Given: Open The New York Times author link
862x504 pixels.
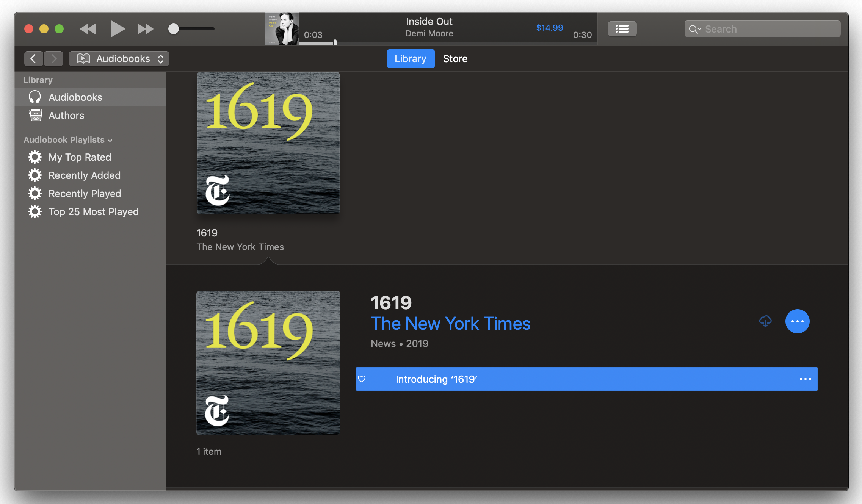Looking at the screenshot, I should click(x=450, y=324).
